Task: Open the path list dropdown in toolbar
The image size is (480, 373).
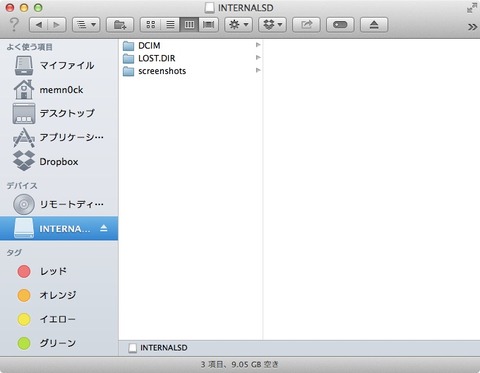Action: (x=86, y=25)
